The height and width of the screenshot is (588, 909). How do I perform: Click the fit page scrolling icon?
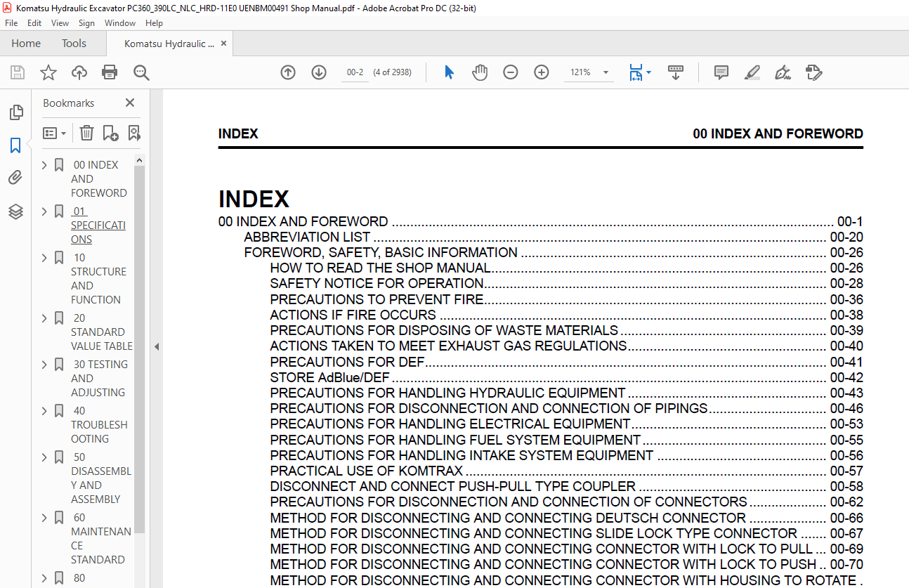(x=636, y=72)
